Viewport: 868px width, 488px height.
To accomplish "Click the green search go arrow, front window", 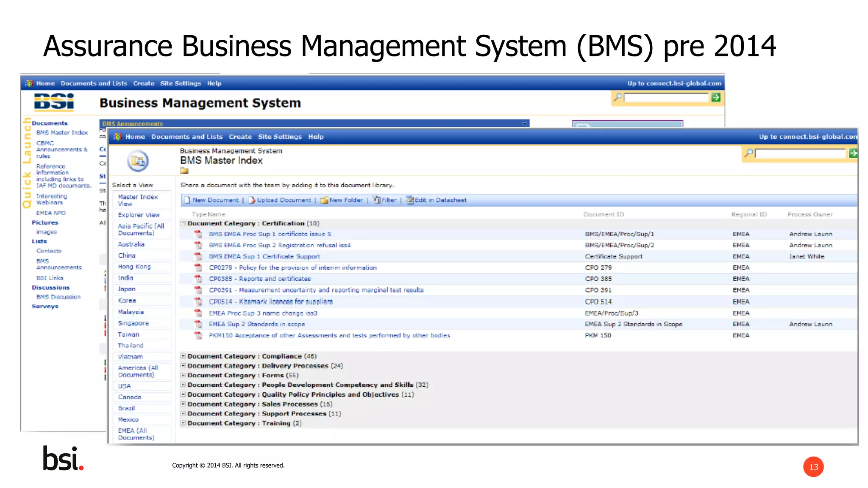I will click(853, 153).
